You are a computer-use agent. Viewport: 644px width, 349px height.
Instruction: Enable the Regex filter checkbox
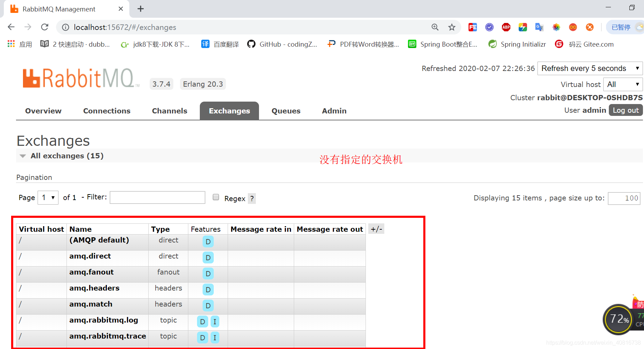(x=216, y=197)
